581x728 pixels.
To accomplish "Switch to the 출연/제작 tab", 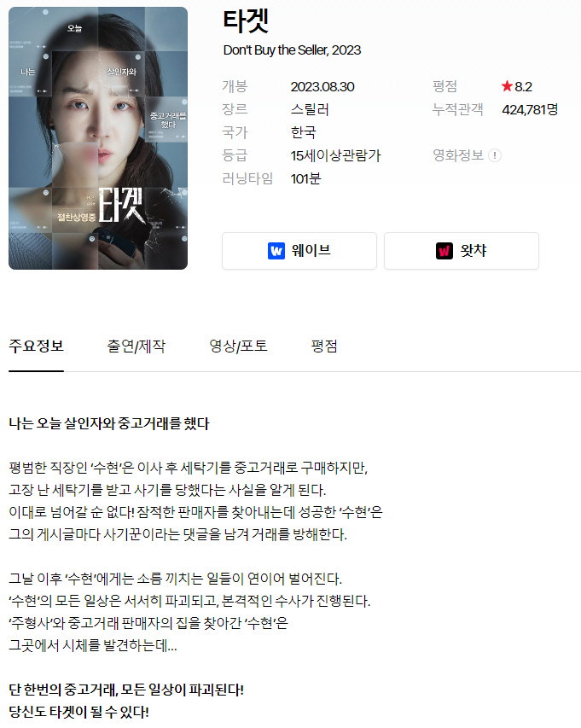I will 136,346.
